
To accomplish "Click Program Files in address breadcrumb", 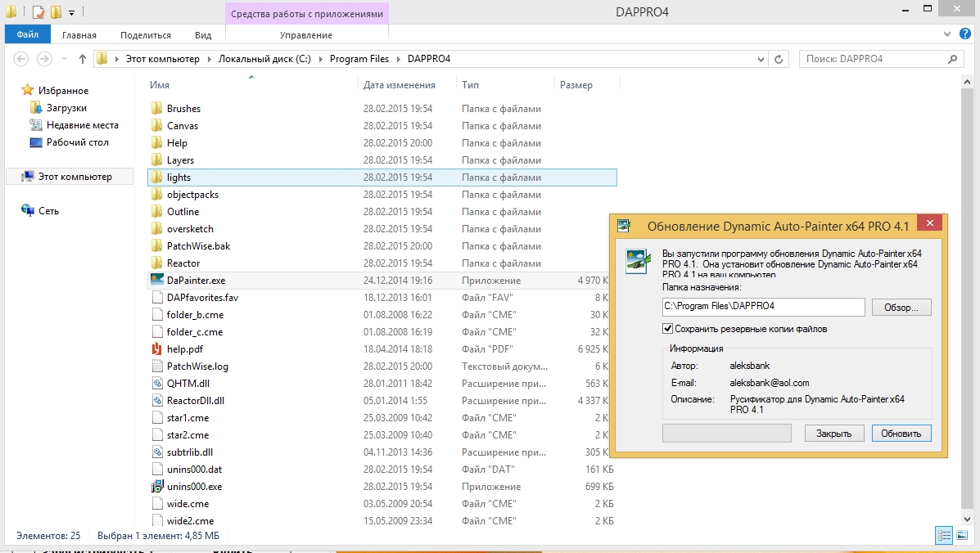I will [x=359, y=59].
